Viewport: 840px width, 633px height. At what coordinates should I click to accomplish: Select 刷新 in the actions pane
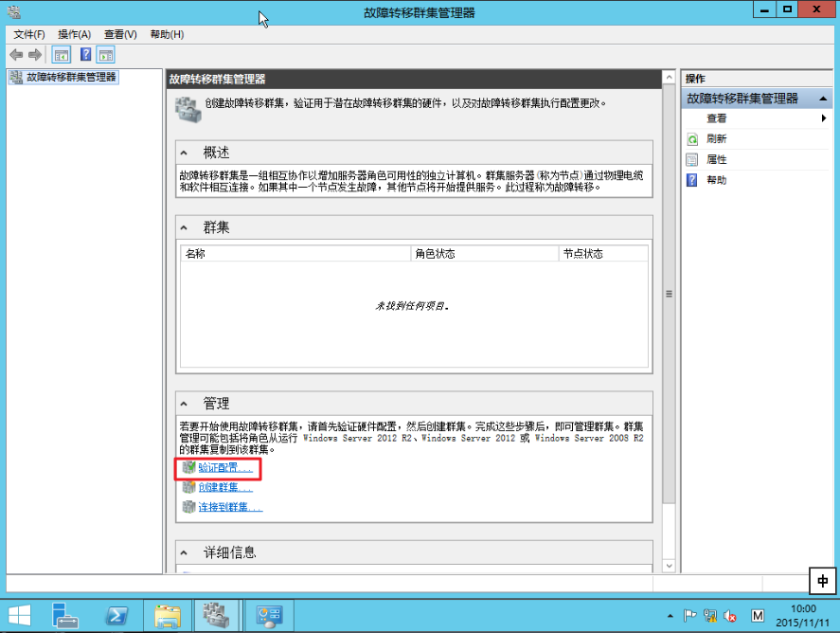click(x=716, y=139)
